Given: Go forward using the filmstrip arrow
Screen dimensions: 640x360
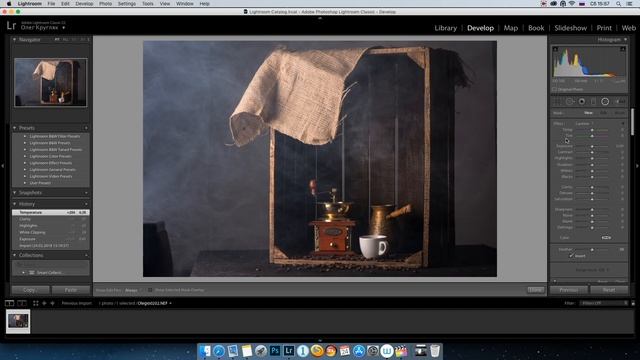Looking at the screenshot, I should pyautogui.click(x=52, y=303).
